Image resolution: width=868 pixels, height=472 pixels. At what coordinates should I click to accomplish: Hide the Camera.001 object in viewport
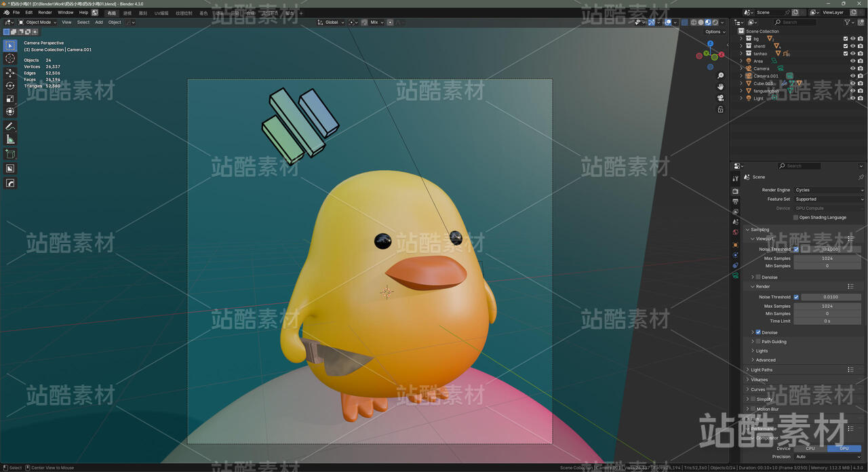(853, 76)
